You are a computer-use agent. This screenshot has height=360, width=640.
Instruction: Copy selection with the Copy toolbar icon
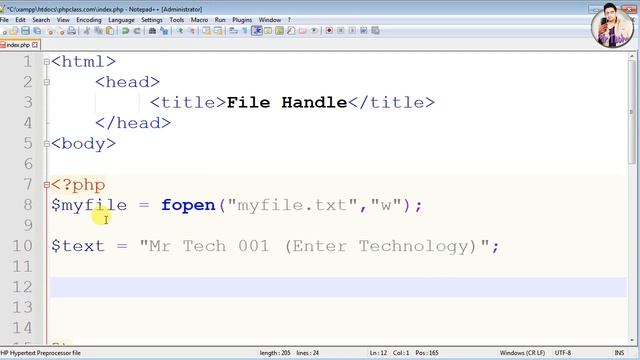(x=98, y=31)
